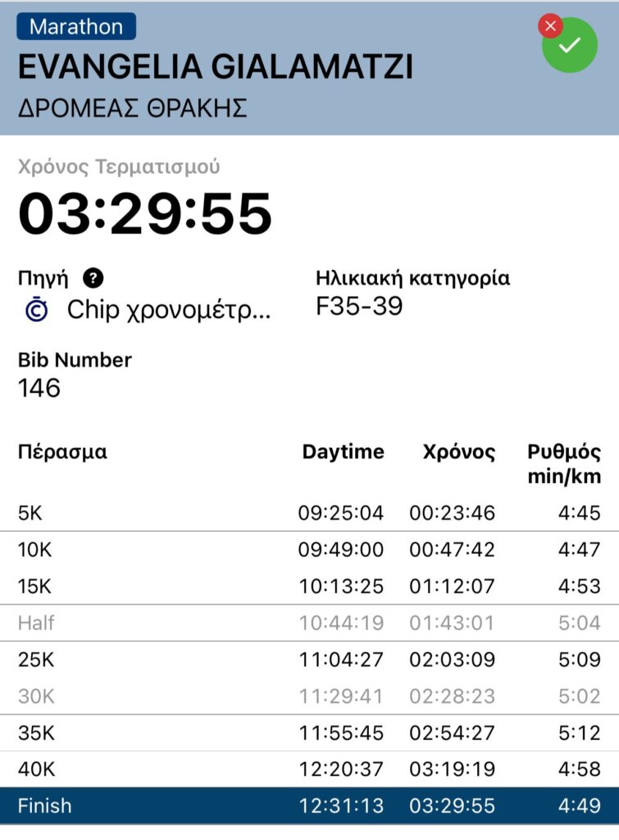619x840 pixels.
Task: Click the green checkmark circle icon
Action: 570,45
